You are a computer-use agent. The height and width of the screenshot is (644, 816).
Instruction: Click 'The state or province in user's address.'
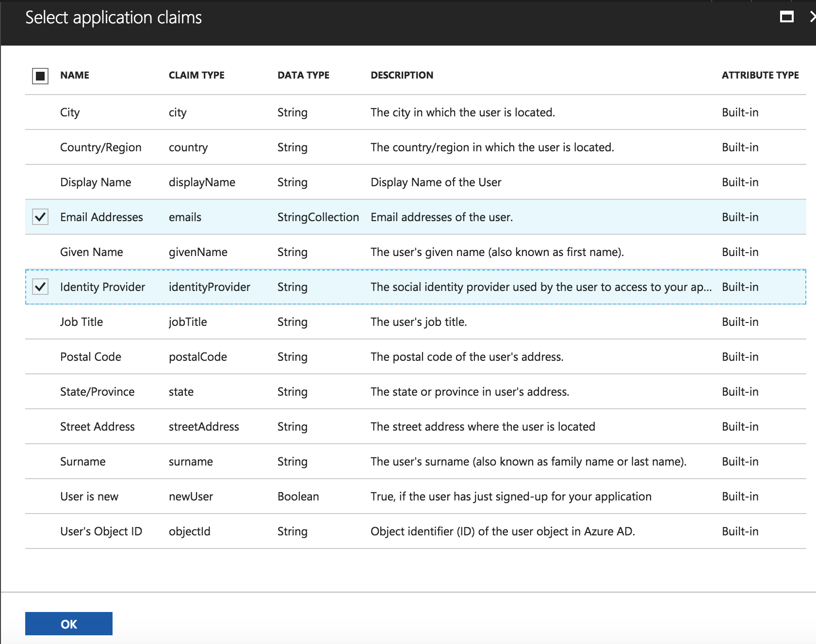(470, 391)
